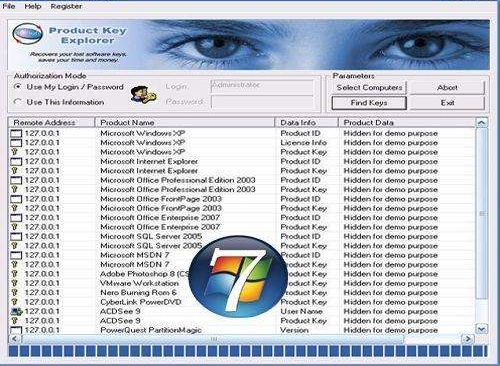Viewport: 500px width, 366px height.
Task: Click the list's scroll up arrow
Action: 481,123
